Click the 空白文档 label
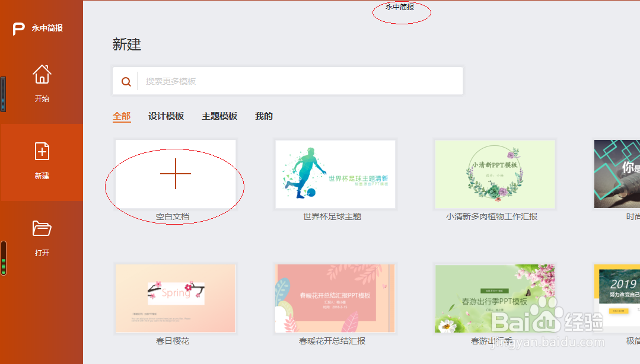The image size is (640, 364). (x=173, y=217)
